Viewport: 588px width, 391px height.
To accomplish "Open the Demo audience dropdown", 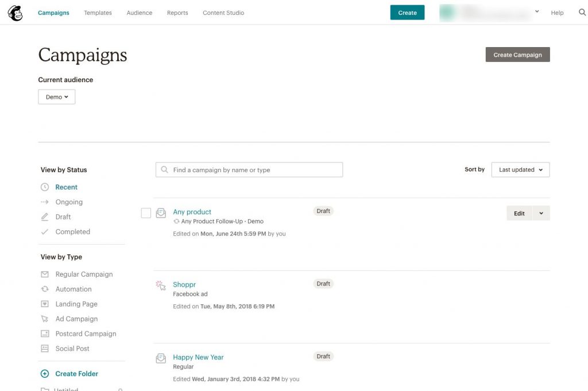I will coord(57,96).
